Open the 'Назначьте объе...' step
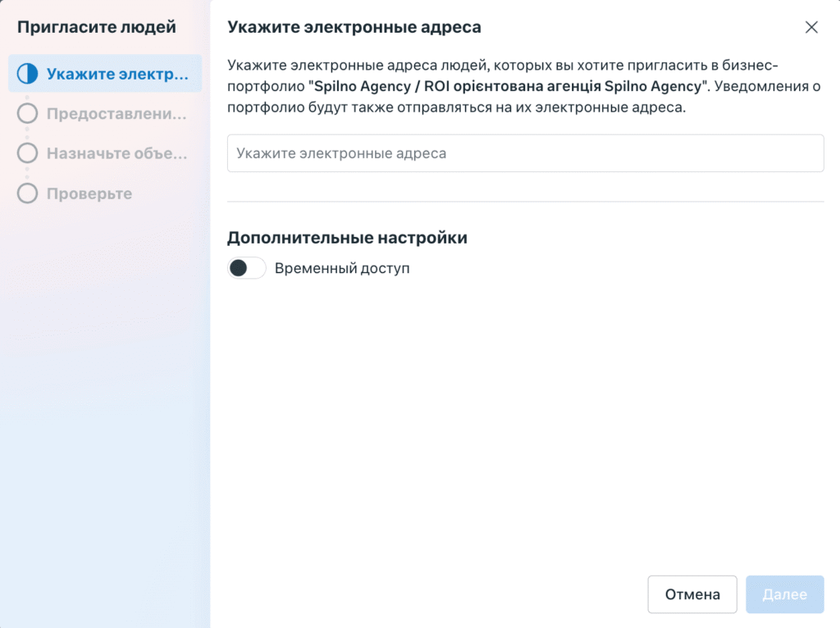The height and width of the screenshot is (628, 840). tap(117, 153)
